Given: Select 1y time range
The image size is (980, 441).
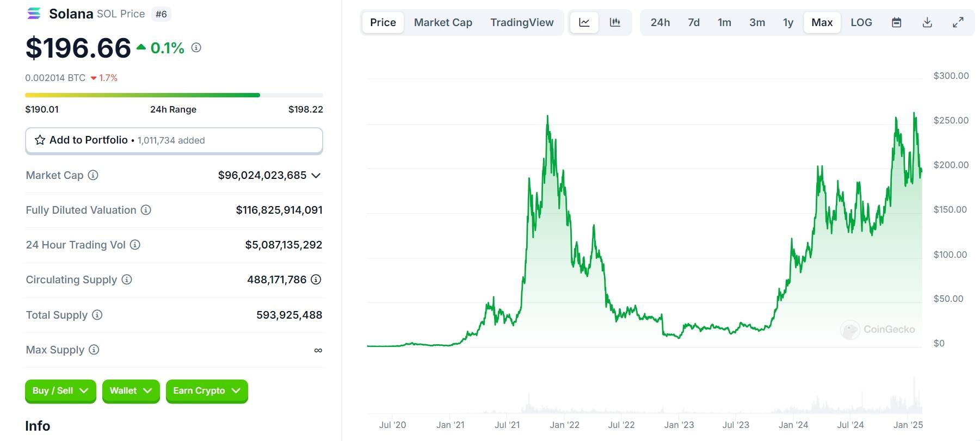Looking at the screenshot, I should (x=788, y=22).
